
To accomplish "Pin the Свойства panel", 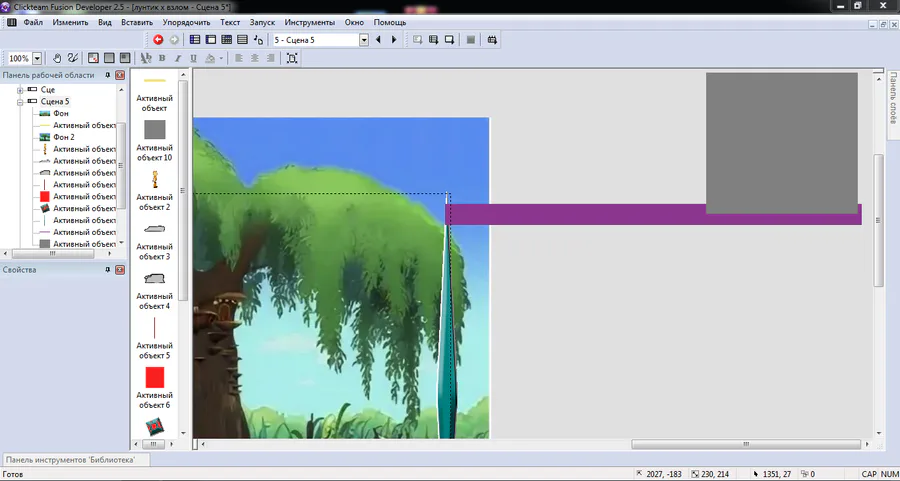I will click(x=107, y=270).
